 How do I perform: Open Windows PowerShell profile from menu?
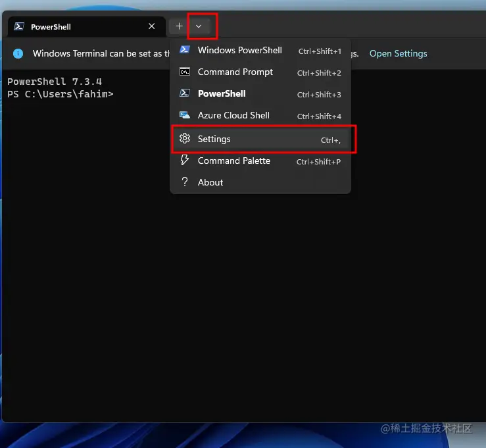point(260,50)
